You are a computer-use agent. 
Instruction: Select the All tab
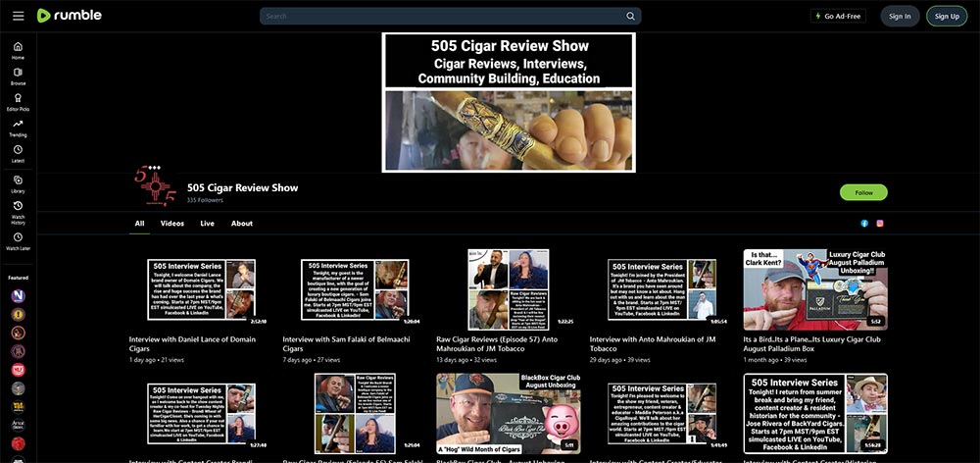(x=139, y=224)
